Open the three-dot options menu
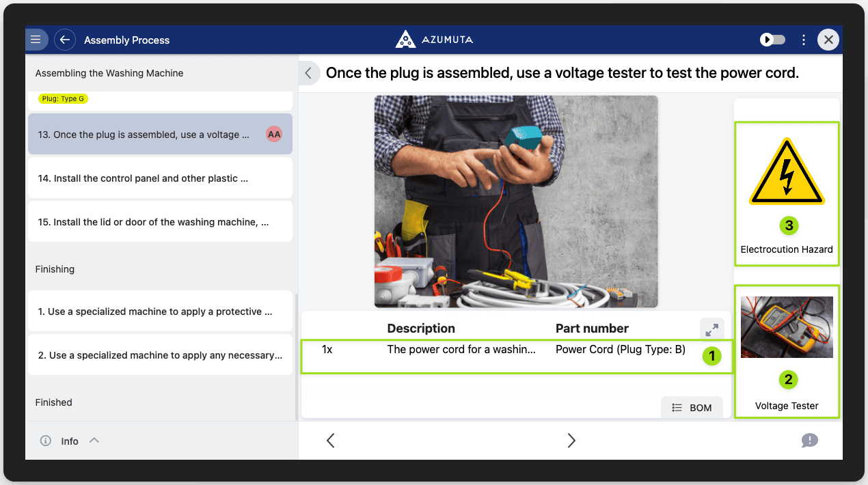The height and width of the screenshot is (485, 868). point(804,40)
